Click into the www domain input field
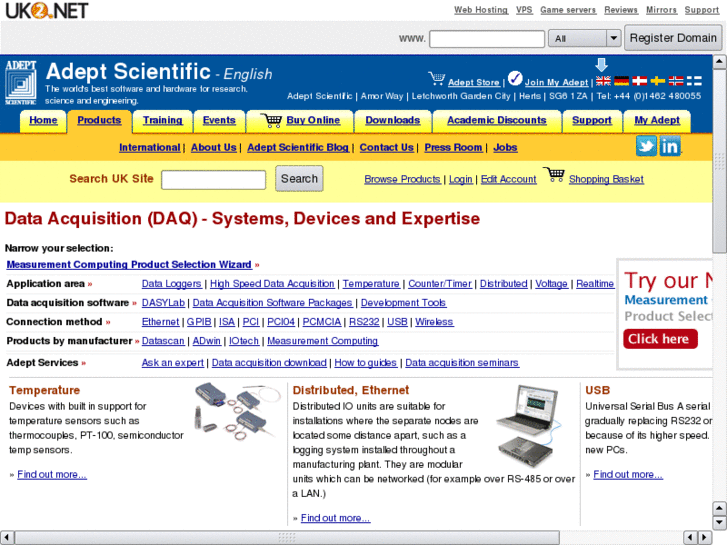This screenshot has height=545, width=727. click(487, 38)
